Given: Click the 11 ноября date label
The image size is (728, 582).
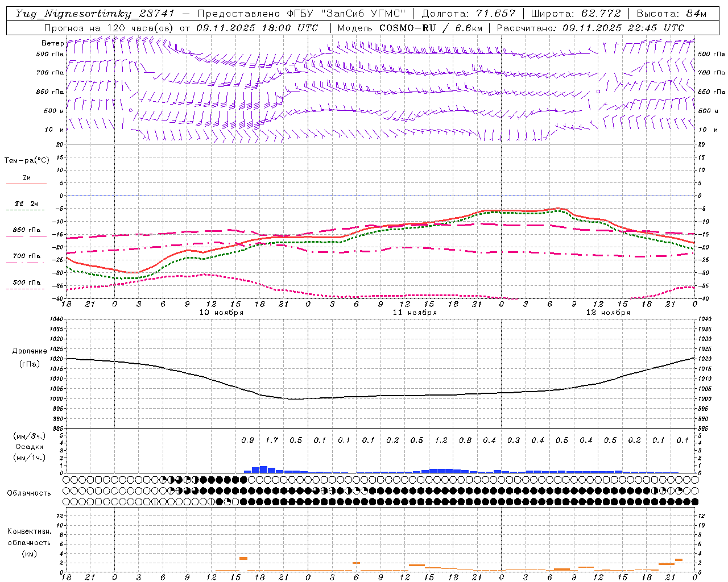Looking at the screenshot, I should point(415,313).
